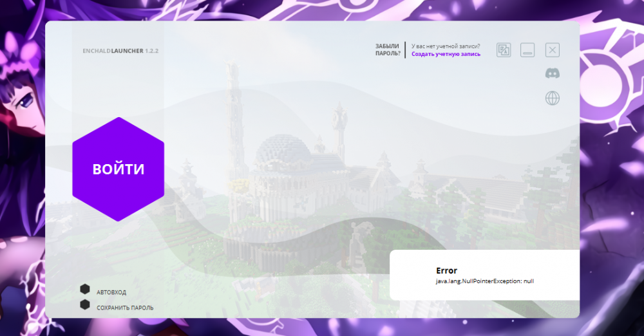This screenshot has height=336, width=644.
Task: Open the Discord icon
Action: tap(553, 73)
